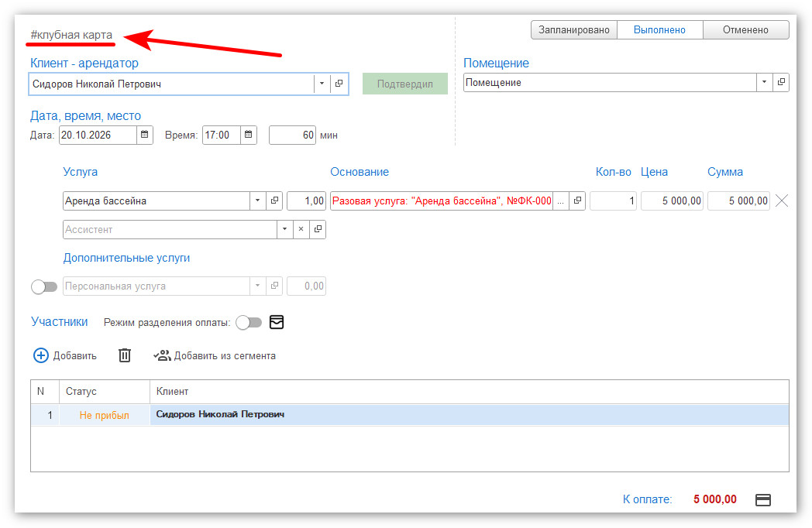Viewport: 812px width, 528px height.
Task: Click the Кол-во field showing 1
Action: click(x=613, y=201)
